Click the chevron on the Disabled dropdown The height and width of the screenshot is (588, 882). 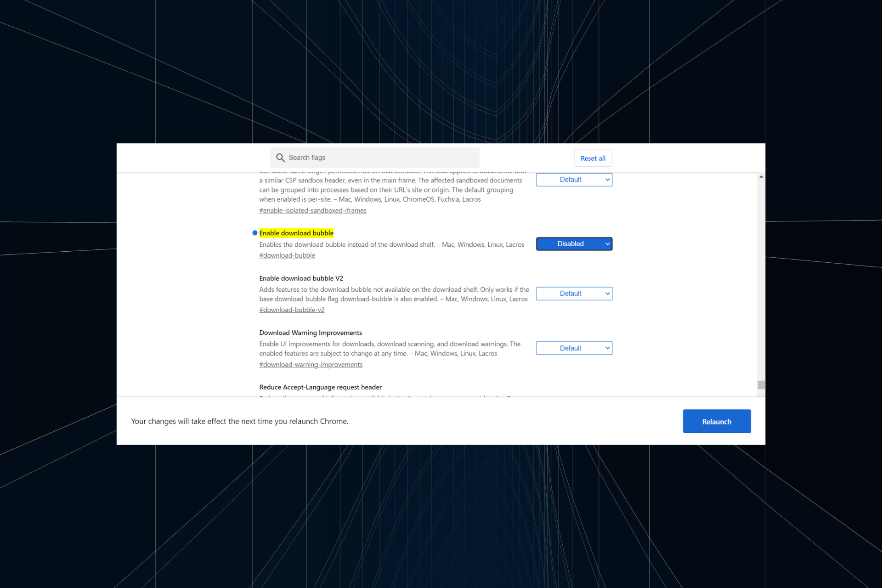[x=606, y=244]
